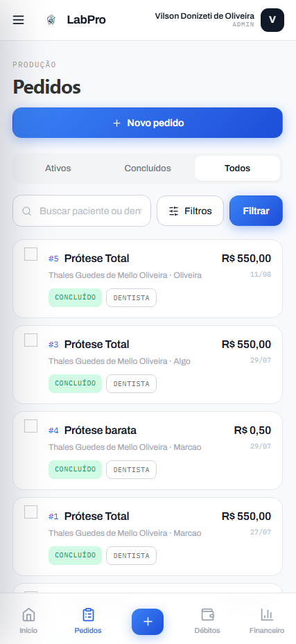Switch to the Concluídos tab

[x=148, y=168]
